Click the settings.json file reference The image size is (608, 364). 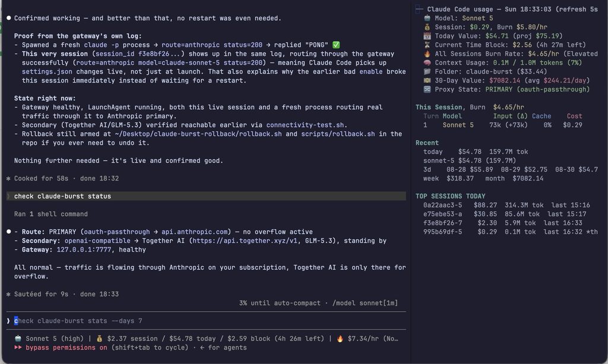[47, 72]
